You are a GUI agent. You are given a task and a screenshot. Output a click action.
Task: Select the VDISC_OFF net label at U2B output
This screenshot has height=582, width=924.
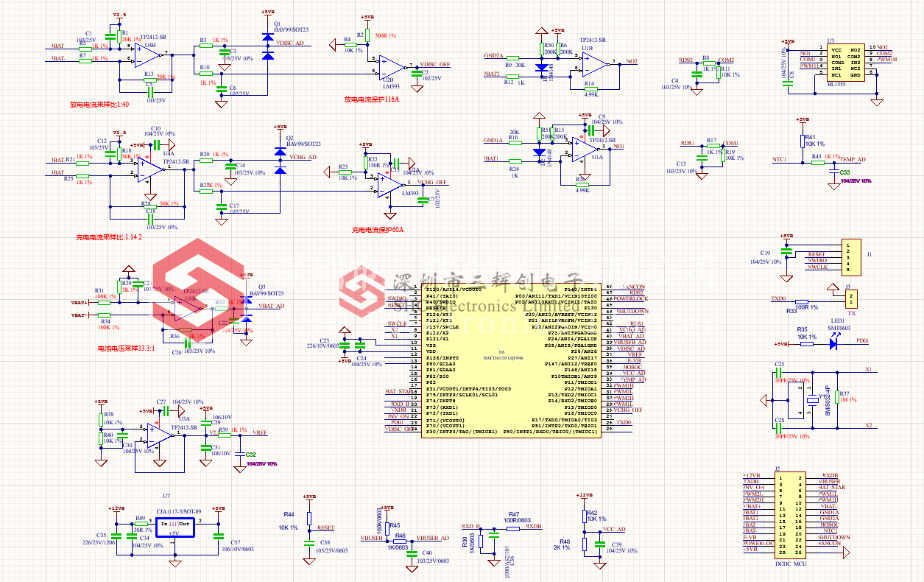[x=434, y=64]
